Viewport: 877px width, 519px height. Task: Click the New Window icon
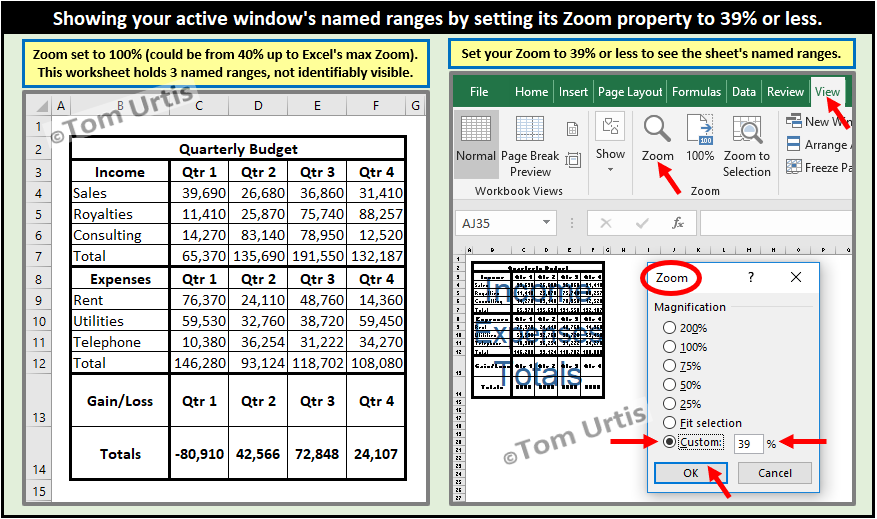(794, 121)
